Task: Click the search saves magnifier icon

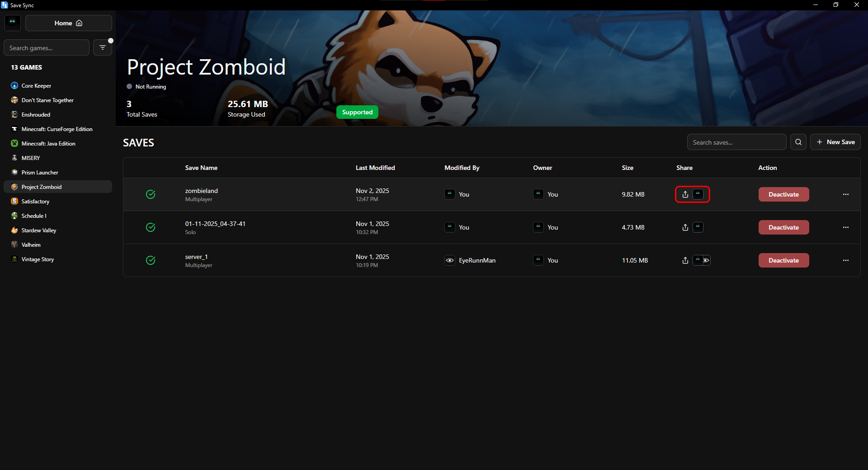Action: click(798, 142)
